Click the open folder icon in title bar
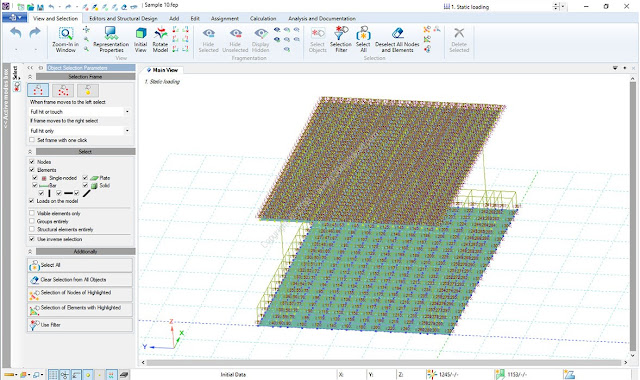640x380 pixels. pos(31,7)
